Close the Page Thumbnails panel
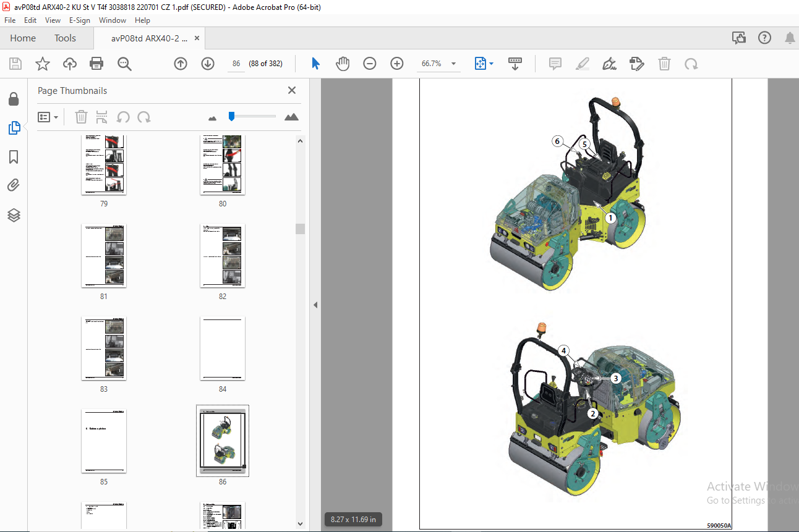This screenshot has height=532, width=799. (292, 90)
